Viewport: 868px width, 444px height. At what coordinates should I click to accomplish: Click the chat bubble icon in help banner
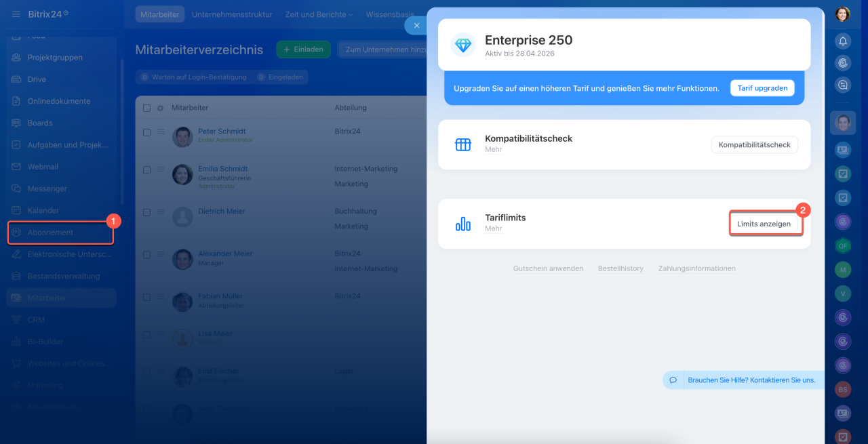673,380
